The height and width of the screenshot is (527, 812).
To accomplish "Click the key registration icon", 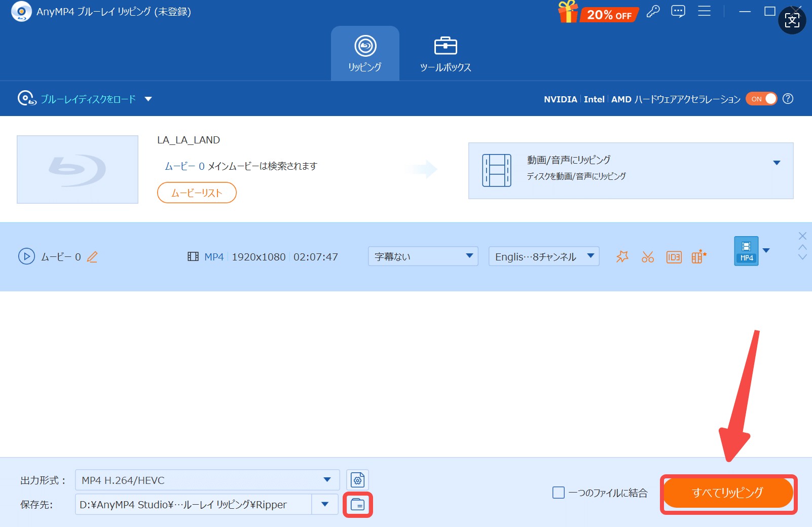I will [x=653, y=11].
